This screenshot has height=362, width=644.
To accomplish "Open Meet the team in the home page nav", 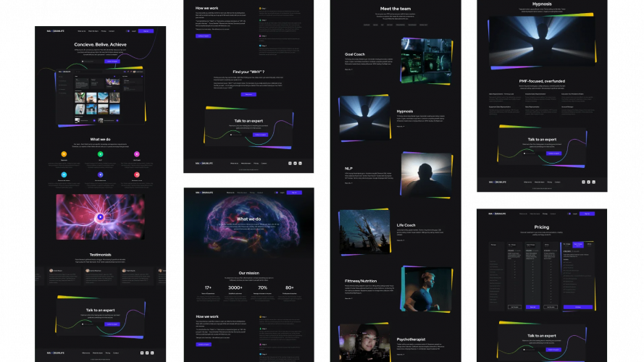I will click(93, 31).
